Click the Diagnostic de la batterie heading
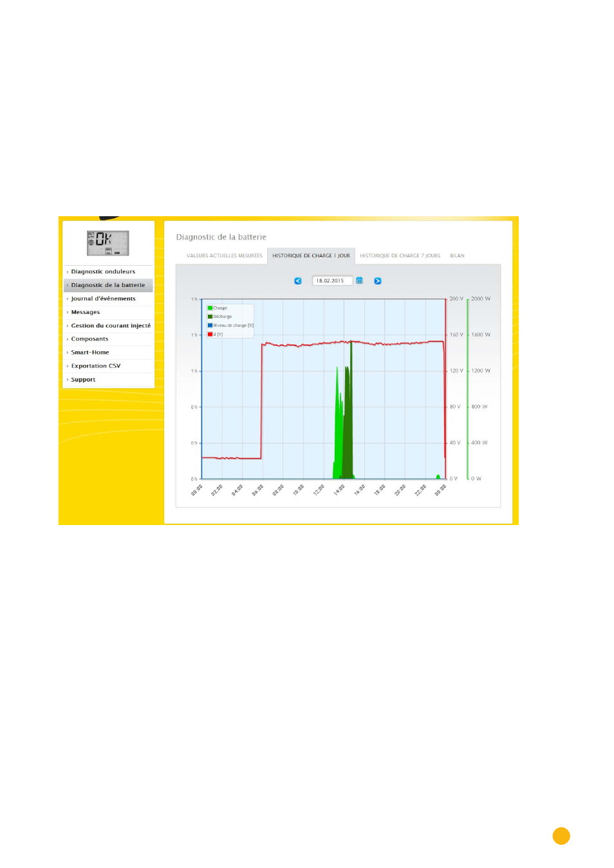Screen dimensions: 614x868 pos(221,237)
